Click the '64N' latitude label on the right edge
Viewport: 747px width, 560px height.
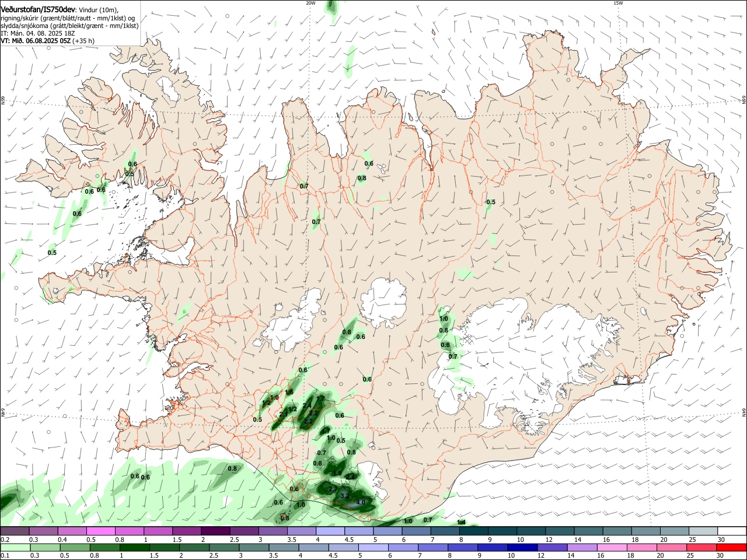click(744, 412)
